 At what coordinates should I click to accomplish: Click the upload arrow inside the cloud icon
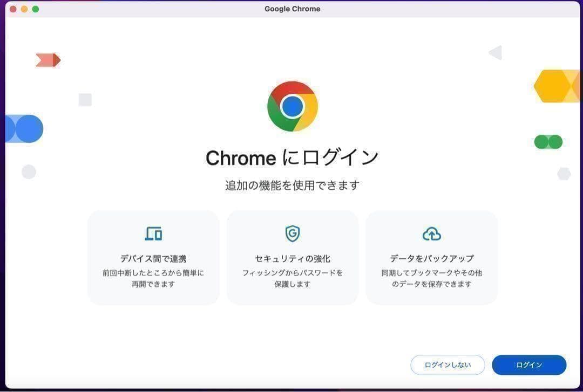click(431, 234)
